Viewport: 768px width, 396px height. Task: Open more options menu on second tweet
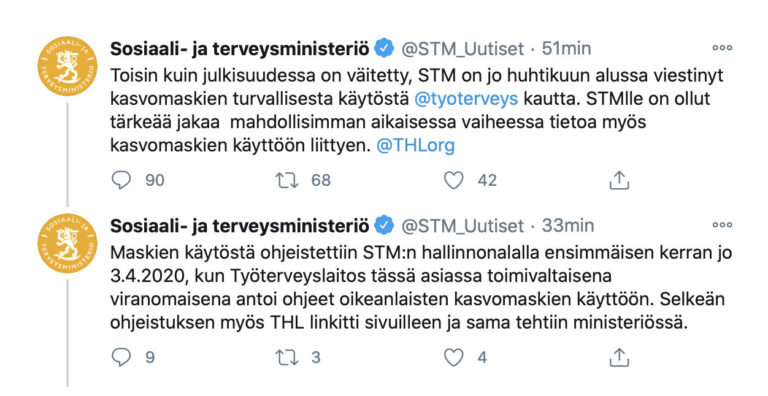coord(722,225)
